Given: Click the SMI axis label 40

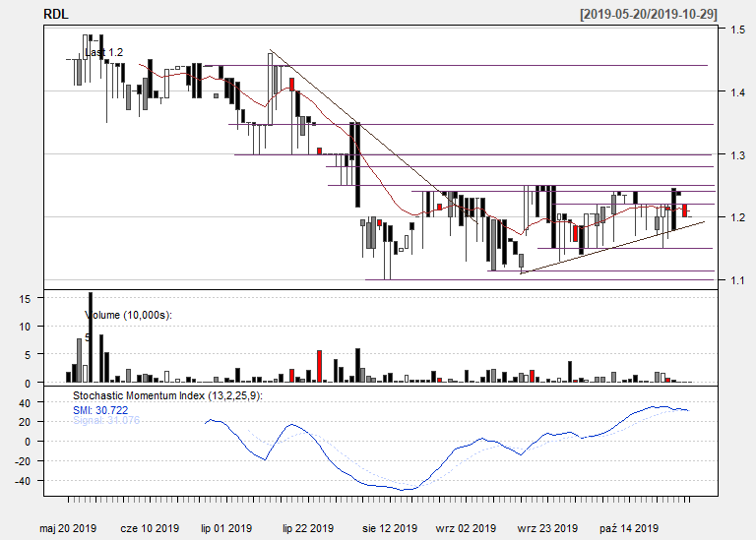Looking at the screenshot, I should click(x=24, y=402).
